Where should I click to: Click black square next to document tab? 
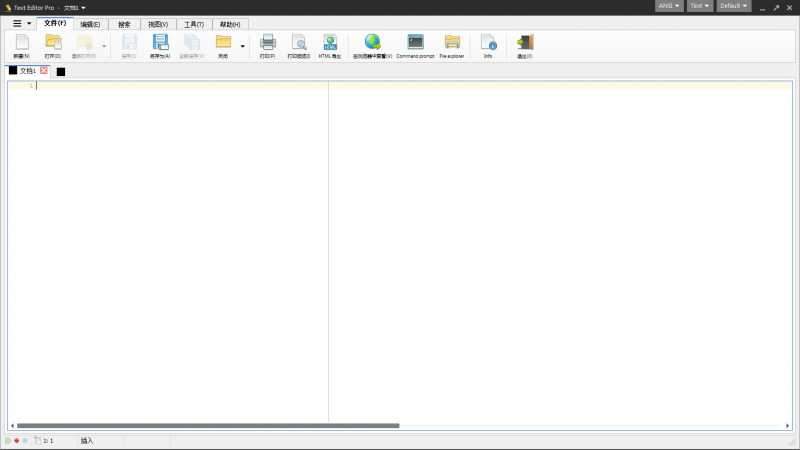[61, 72]
